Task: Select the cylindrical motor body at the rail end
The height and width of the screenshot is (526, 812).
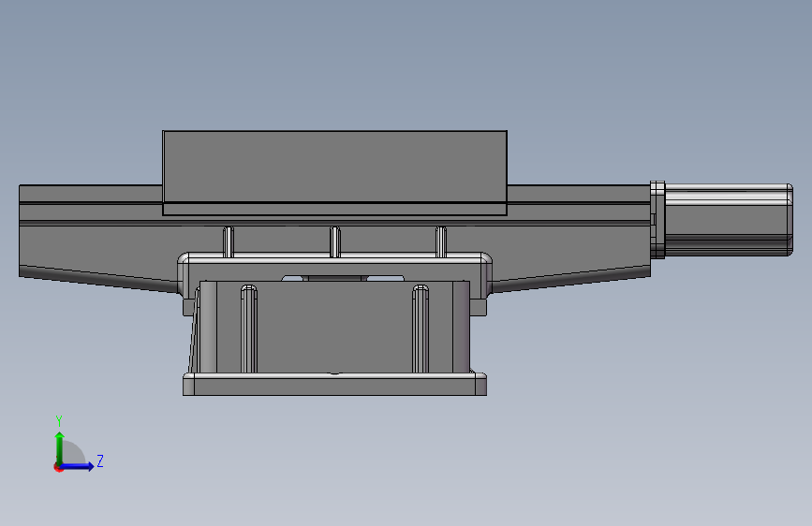Action: pos(728,220)
